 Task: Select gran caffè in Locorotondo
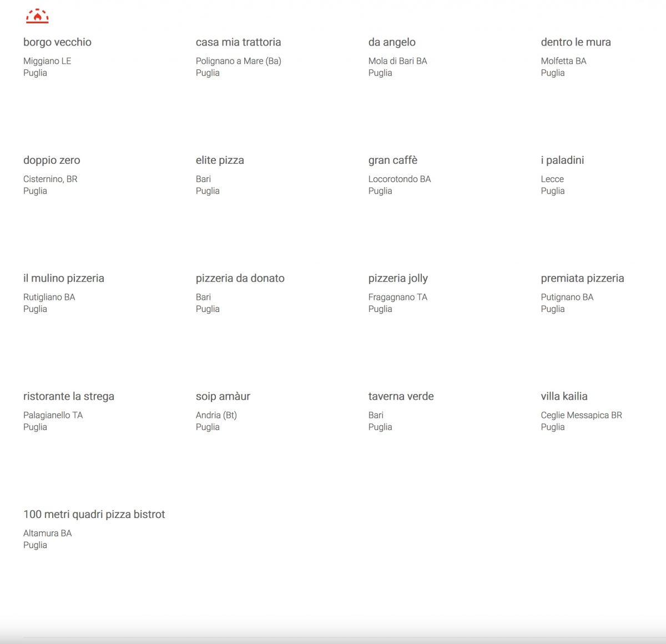[392, 160]
